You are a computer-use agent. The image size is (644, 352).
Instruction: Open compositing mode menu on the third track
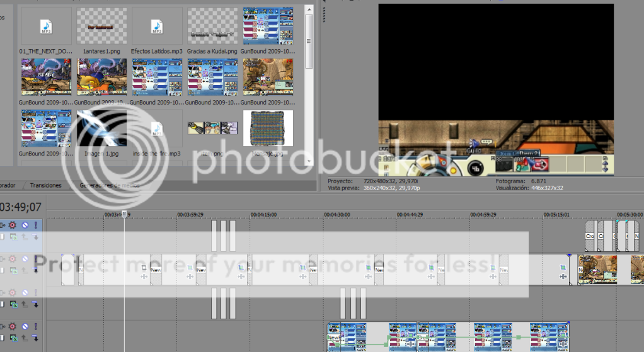14,304
